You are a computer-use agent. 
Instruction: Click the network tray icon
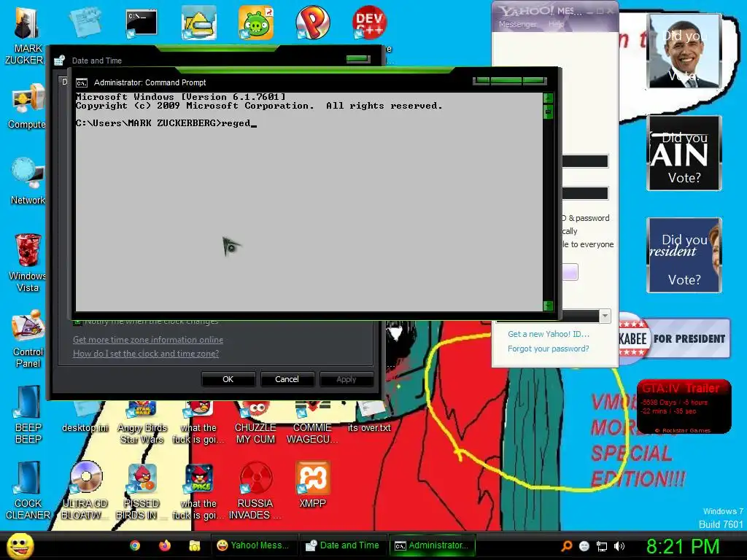602,546
